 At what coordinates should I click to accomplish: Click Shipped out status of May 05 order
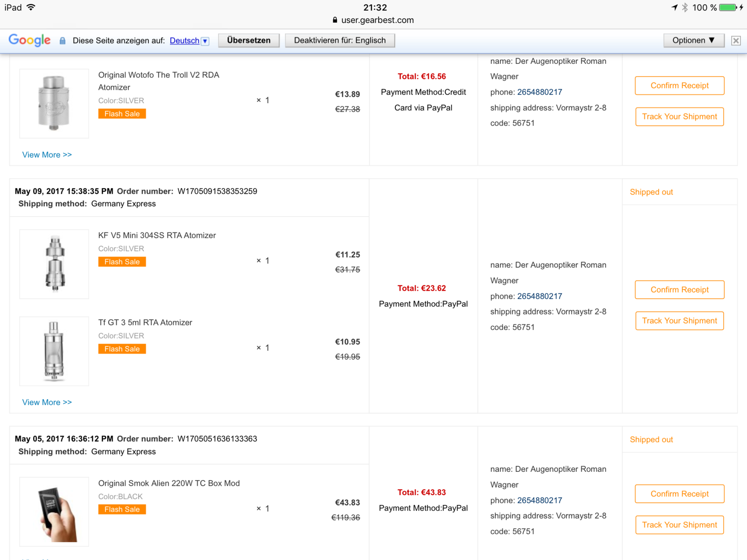(651, 440)
